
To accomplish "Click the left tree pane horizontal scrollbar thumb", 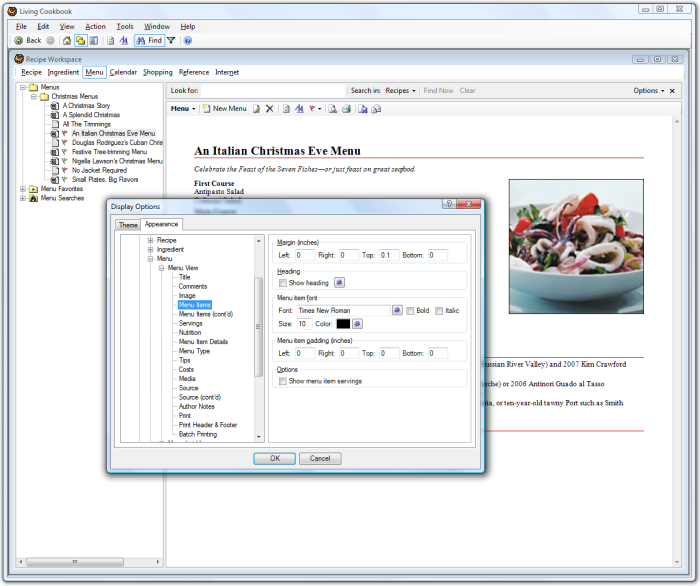I will tap(75, 561).
